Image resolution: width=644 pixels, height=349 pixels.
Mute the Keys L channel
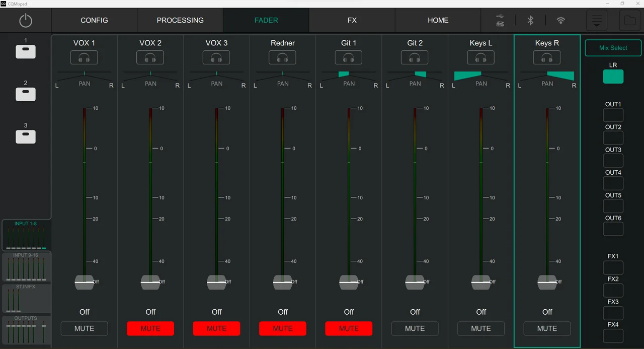point(480,328)
